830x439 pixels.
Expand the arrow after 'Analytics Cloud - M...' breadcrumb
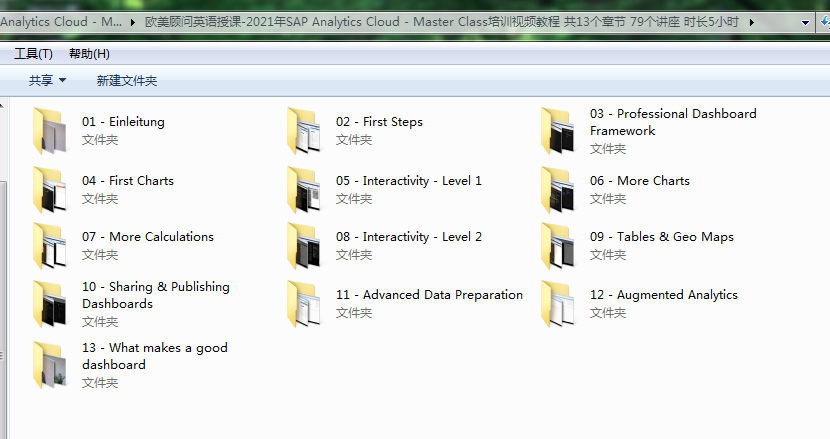click(132, 22)
